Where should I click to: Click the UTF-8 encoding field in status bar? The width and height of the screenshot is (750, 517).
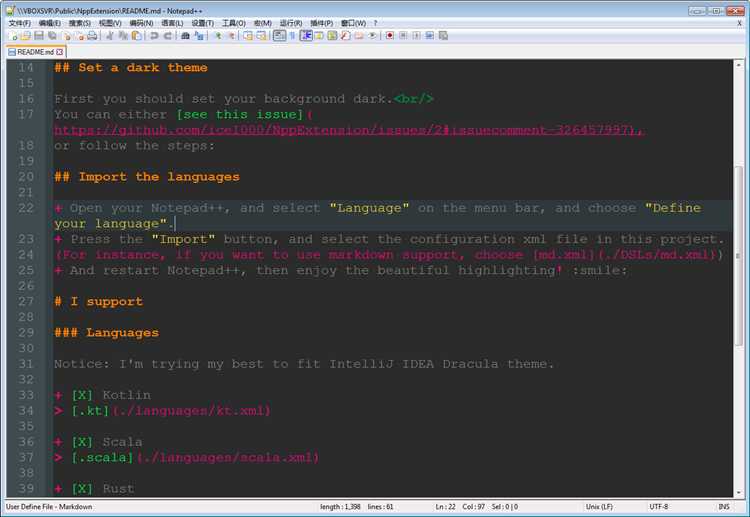coord(658,507)
